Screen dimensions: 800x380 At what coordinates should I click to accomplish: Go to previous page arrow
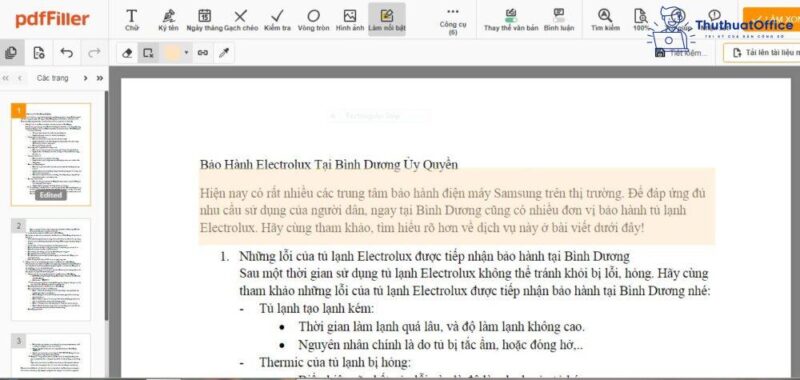tap(20, 78)
